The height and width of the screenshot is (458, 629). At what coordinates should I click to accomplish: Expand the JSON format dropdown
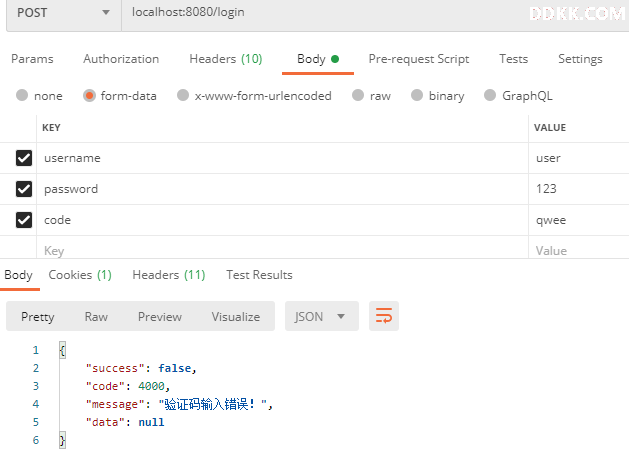pos(322,316)
